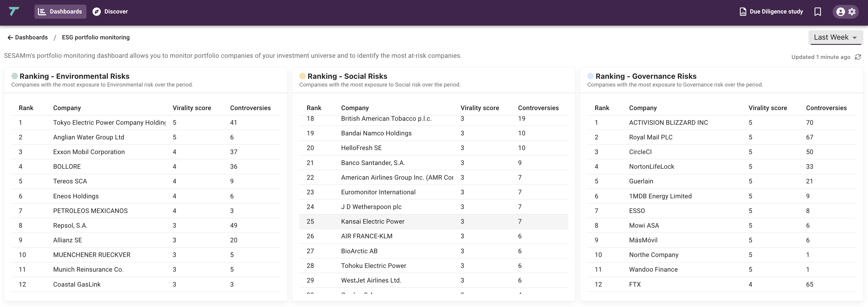Viewport: 868px width, 307px height.
Task: Click the back arrow icon
Action: click(x=10, y=37)
